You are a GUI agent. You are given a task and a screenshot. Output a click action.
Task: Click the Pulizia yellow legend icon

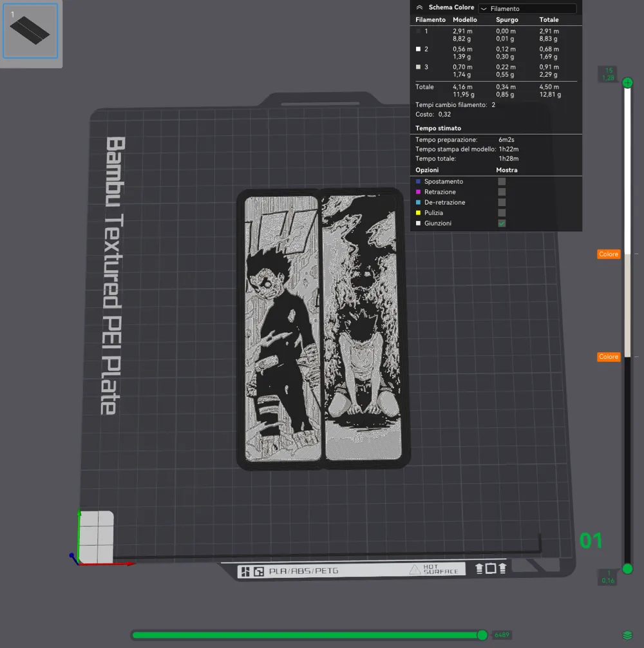(418, 213)
